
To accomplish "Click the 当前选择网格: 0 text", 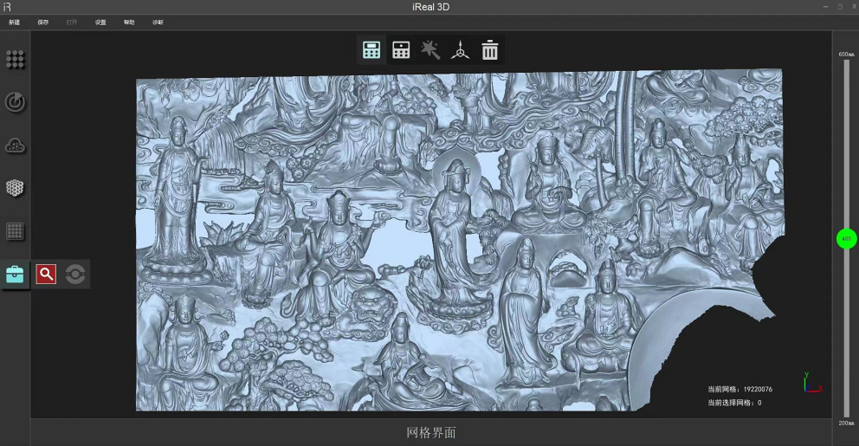I will 734,403.
